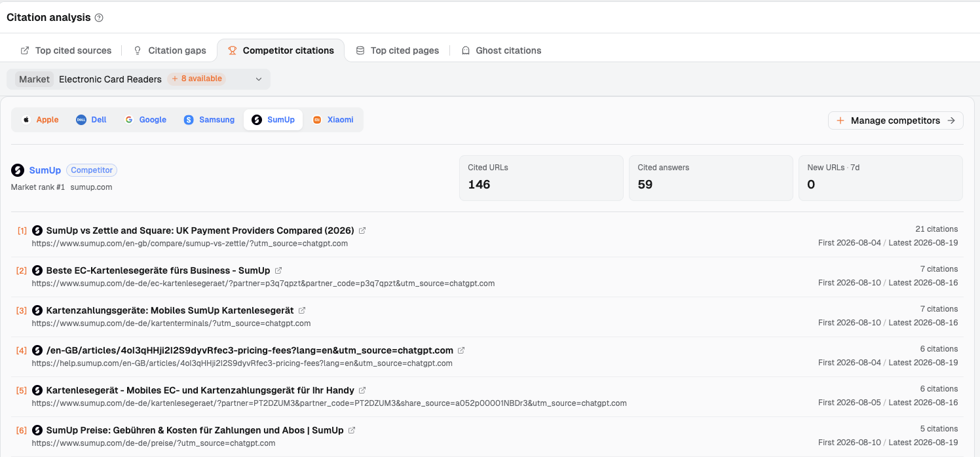Image resolution: width=980 pixels, height=457 pixels.
Task: Click the sumup.com domain text
Action: 91,187
